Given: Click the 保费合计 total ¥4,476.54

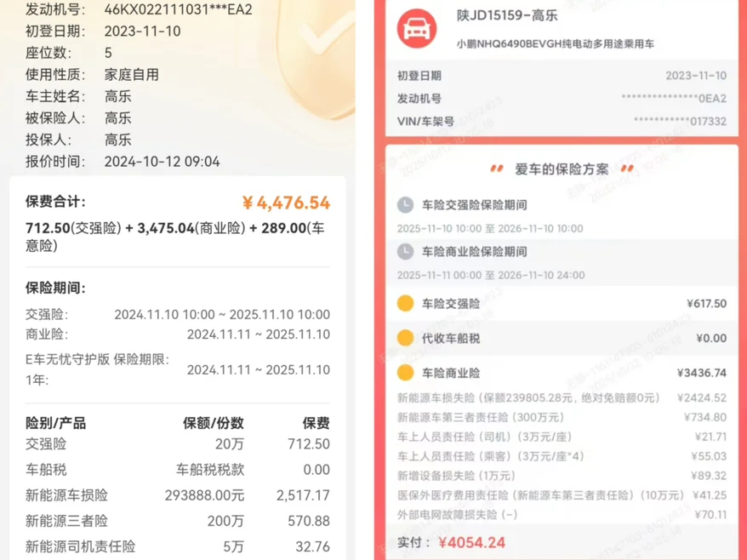Looking at the screenshot, I should coord(286,203).
